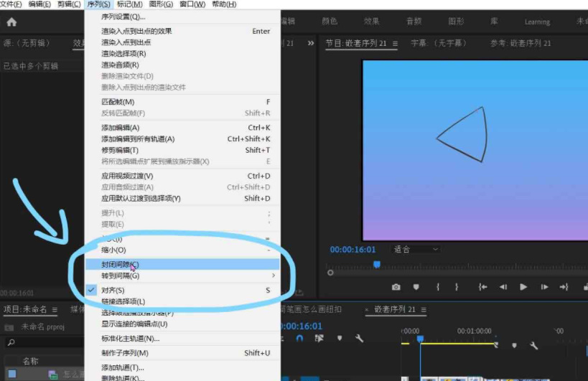Open 标准化主轨道(N)... dialog
This screenshot has height=381, width=588.
click(x=182, y=339)
